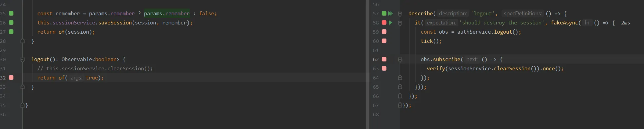Click the green coverage marker on line 27
The width and height of the screenshot is (644, 129).
(x=11, y=32)
